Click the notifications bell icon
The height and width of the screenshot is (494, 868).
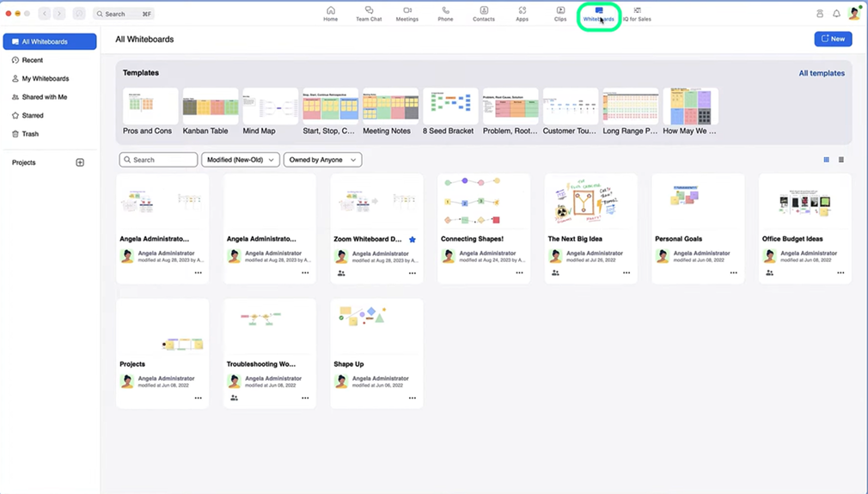tap(836, 14)
